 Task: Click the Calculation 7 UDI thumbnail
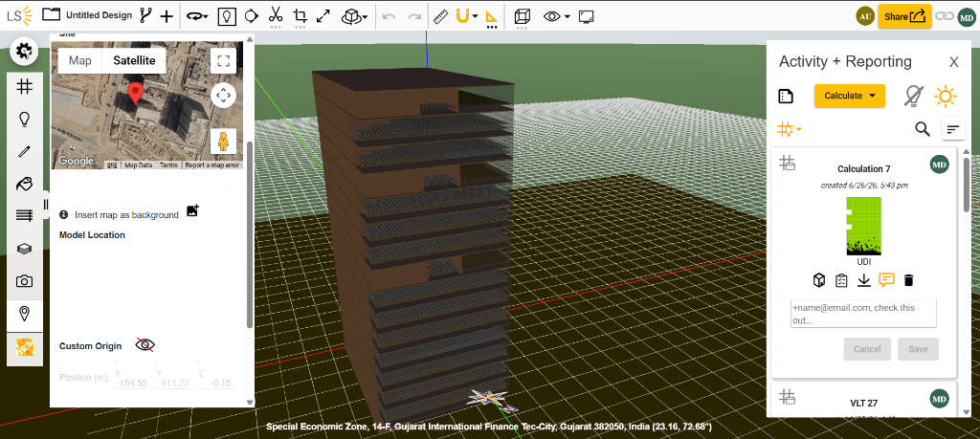pos(864,226)
